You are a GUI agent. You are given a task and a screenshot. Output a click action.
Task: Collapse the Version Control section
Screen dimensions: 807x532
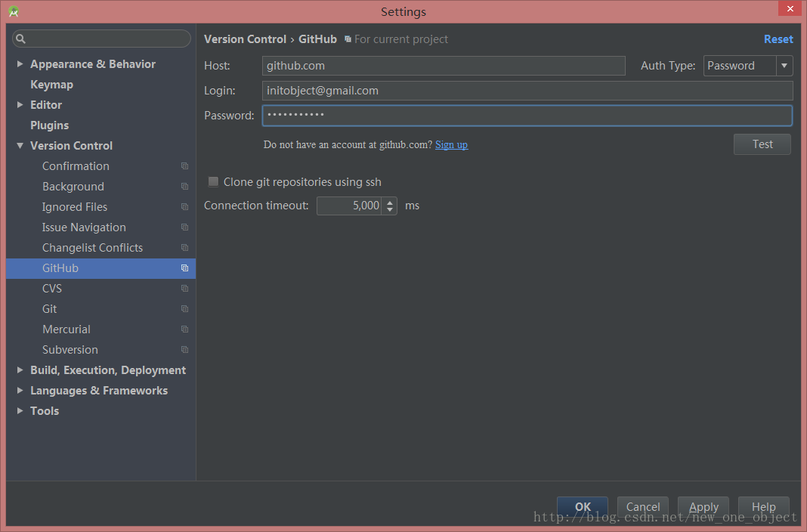point(20,146)
